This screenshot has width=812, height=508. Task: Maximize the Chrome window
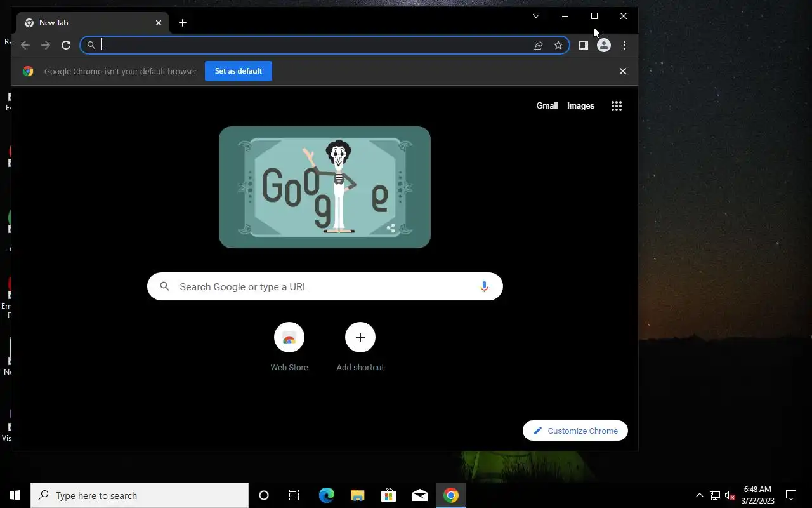pos(594,16)
